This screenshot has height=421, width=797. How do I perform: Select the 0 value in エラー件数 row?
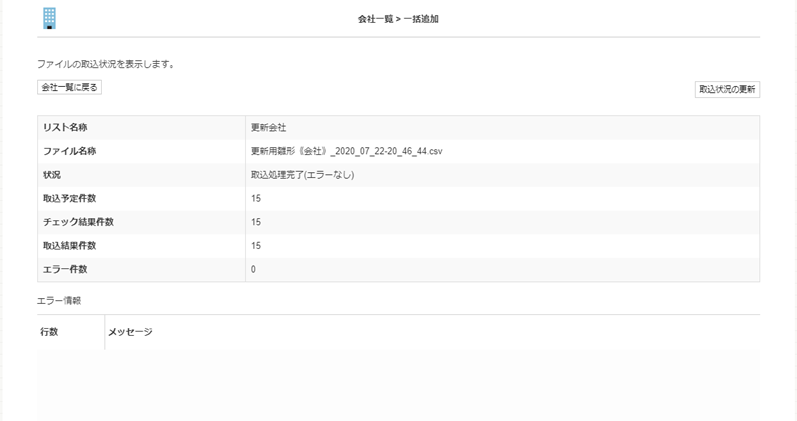[x=253, y=269]
